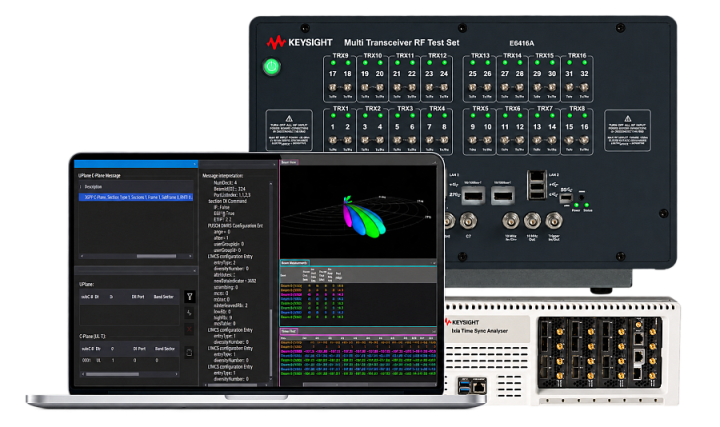Select the highlighted 3GPP C-Plane message row
Image resolution: width=720 pixels, height=427 pixels.
coord(136,197)
